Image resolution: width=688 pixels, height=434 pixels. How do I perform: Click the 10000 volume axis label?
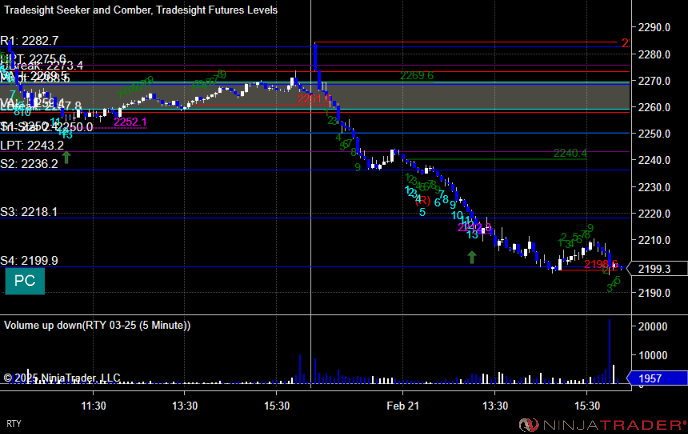653,355
